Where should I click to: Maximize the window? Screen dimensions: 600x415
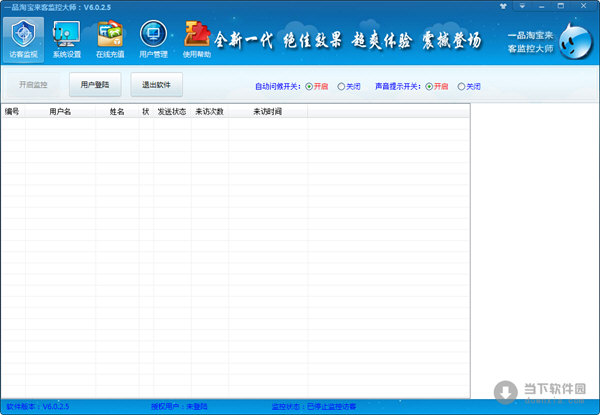point(561,6)
